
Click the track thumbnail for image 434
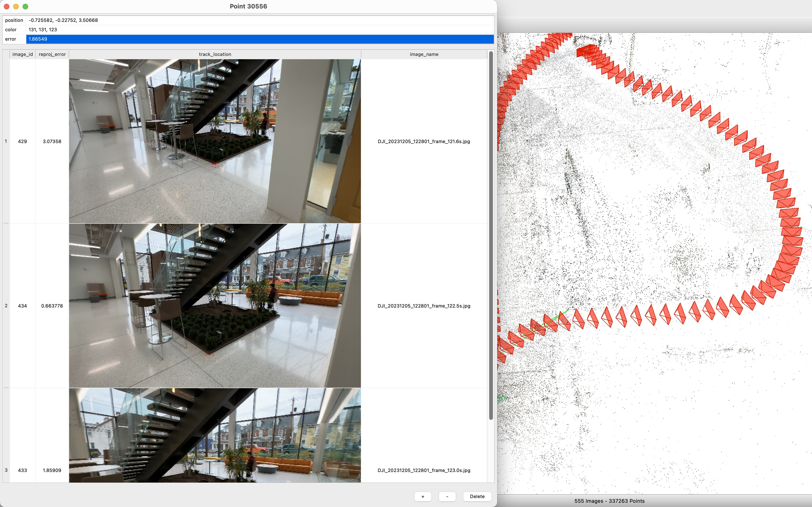tap(215, 305)
